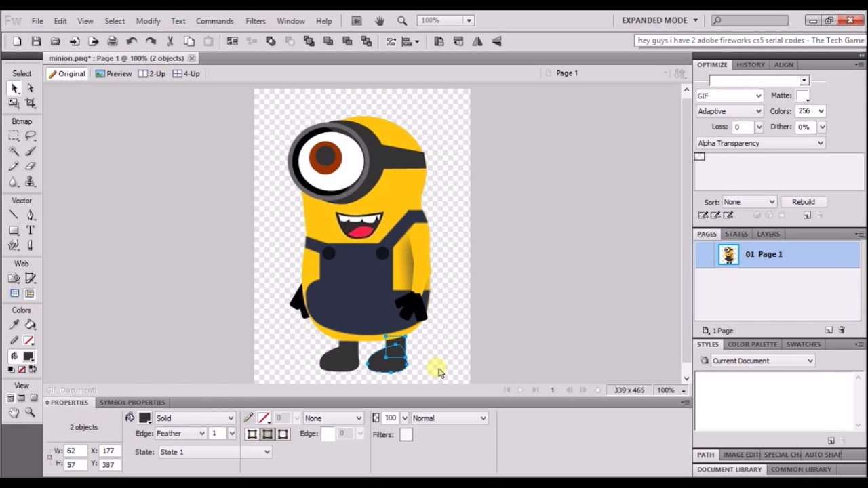This screenshot has width=868, height=488.
Task: Select the Brush tool
Action: pos(30,151)
